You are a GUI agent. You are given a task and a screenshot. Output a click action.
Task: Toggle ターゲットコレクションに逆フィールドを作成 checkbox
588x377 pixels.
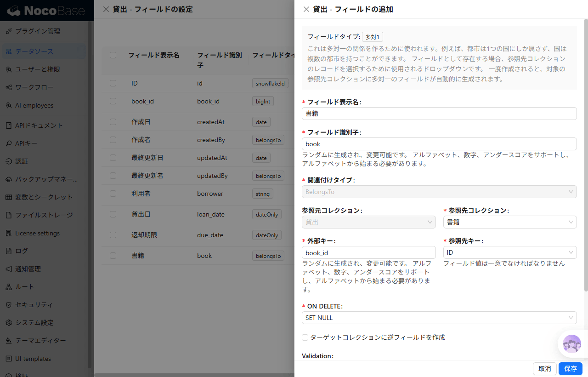305,337
